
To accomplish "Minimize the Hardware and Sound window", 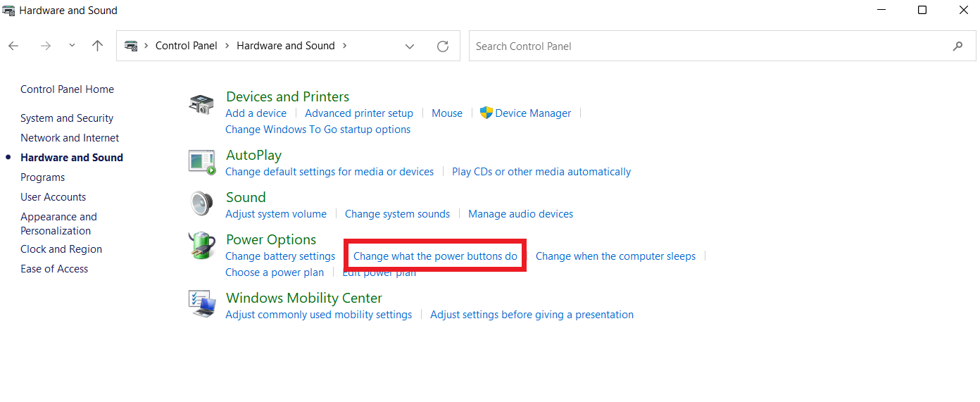I will coord(881,11).
